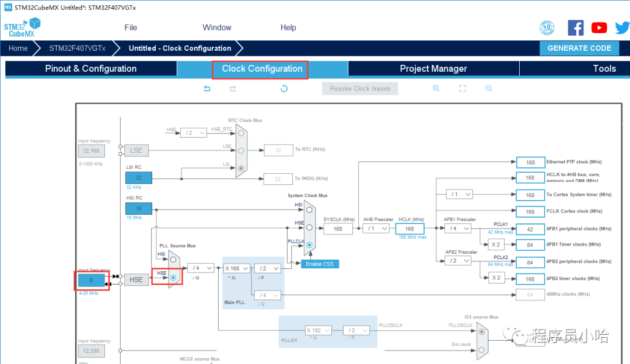Click the undo arrow icon
Viewport: 630px width, 364px height.
pyautogui.click(x=206, y=89)
